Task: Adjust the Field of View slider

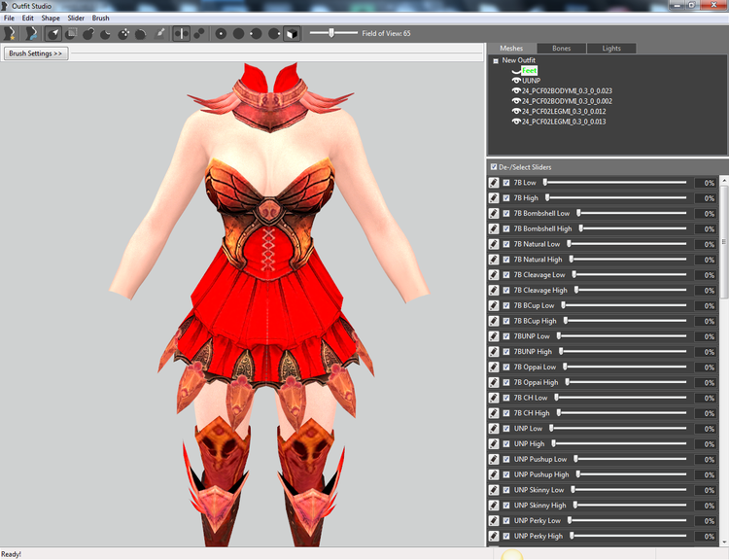Action: (333, 33)
